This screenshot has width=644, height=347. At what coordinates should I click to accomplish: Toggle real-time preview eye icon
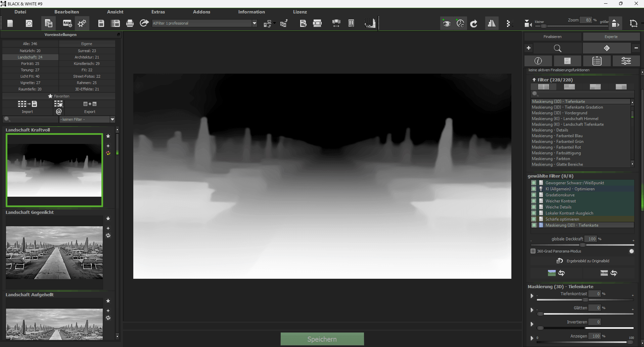pos(446,24)
